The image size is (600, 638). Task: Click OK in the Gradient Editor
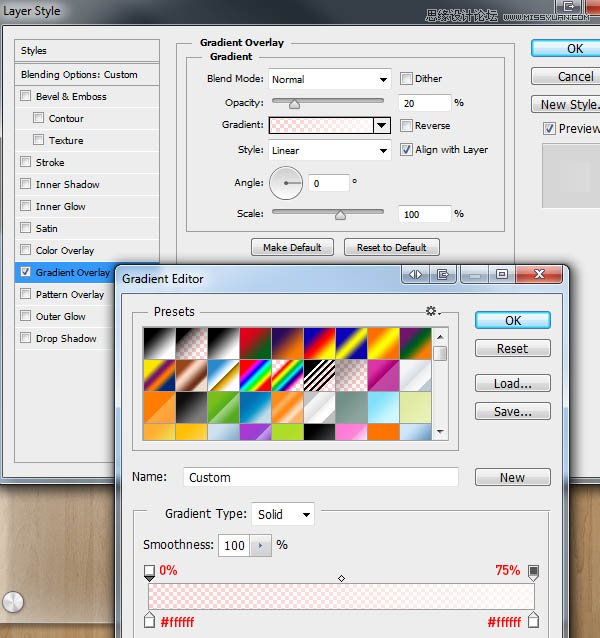(x=513, y=320)
